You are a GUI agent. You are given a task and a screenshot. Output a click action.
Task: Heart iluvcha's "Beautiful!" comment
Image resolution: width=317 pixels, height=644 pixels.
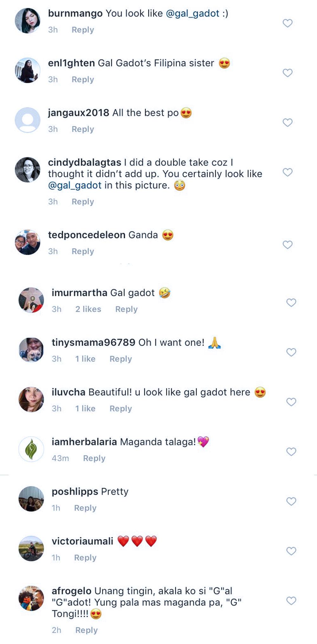291,402
